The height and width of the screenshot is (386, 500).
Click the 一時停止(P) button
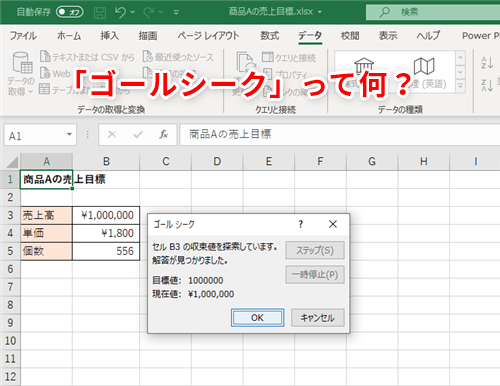(315, 275)
